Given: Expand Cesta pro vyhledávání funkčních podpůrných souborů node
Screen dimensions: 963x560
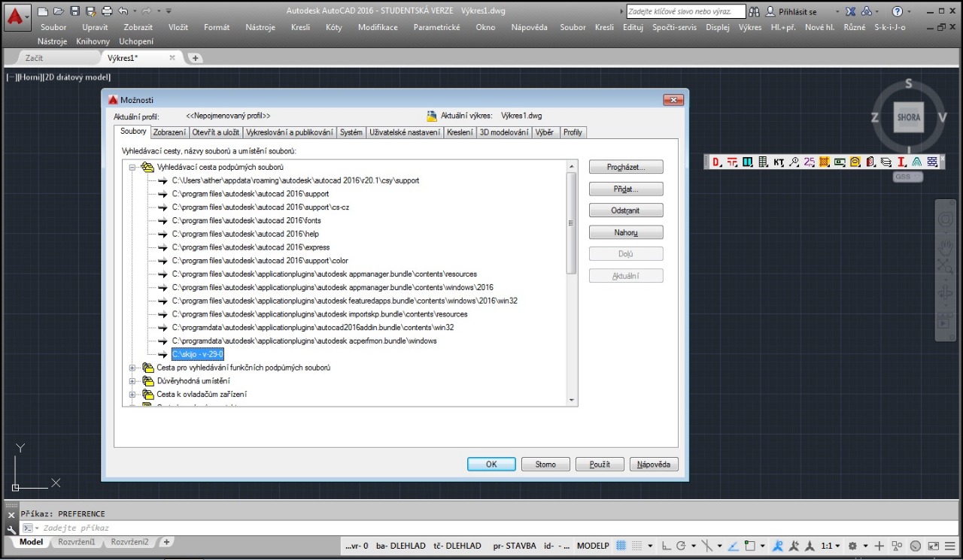Looking at the screenshot, I should click(x=132, y=368).
